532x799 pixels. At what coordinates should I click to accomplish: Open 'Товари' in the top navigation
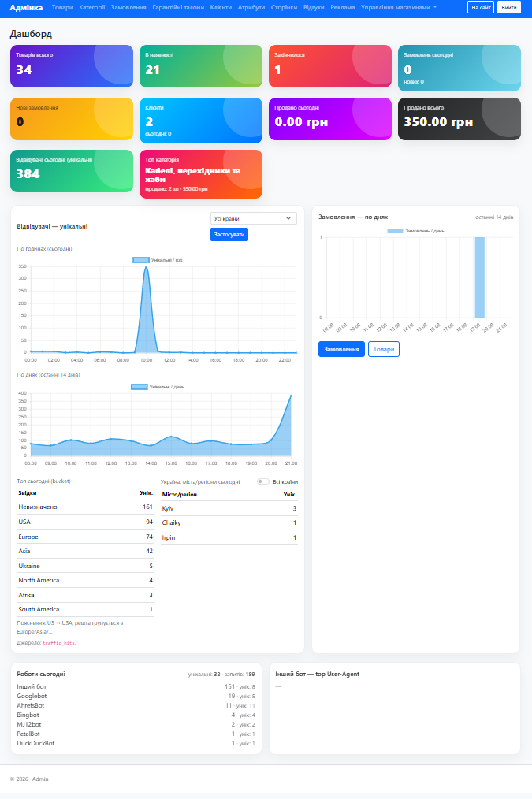tap(62, 7)
